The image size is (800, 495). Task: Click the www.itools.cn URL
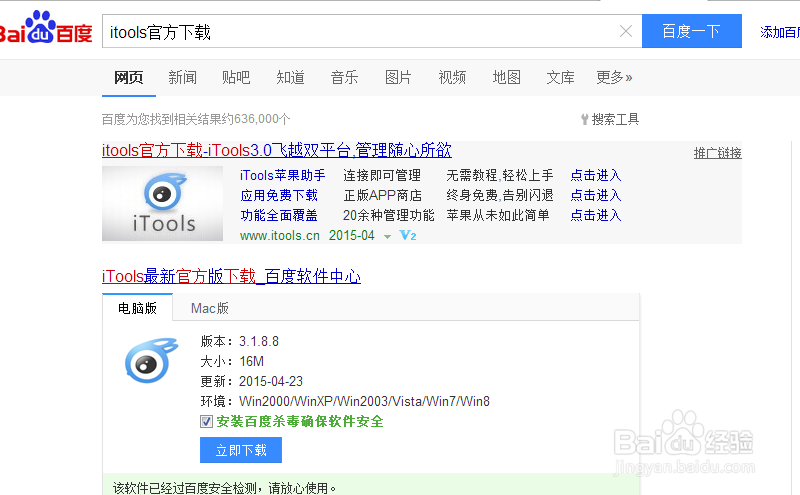tap(280, 236)
